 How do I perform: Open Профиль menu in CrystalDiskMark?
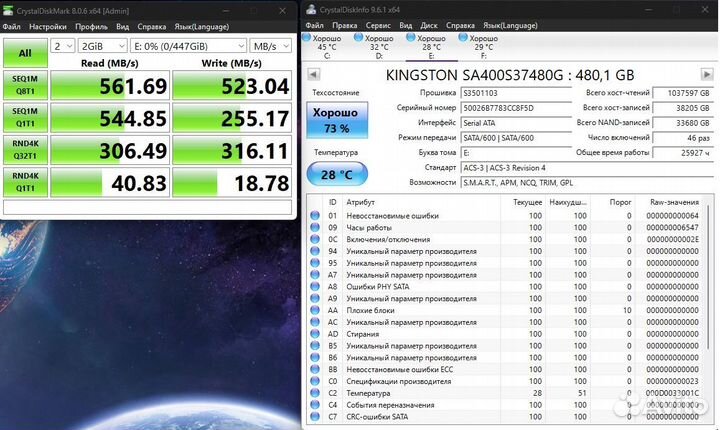pyautogui.click(x=91, y=27)
